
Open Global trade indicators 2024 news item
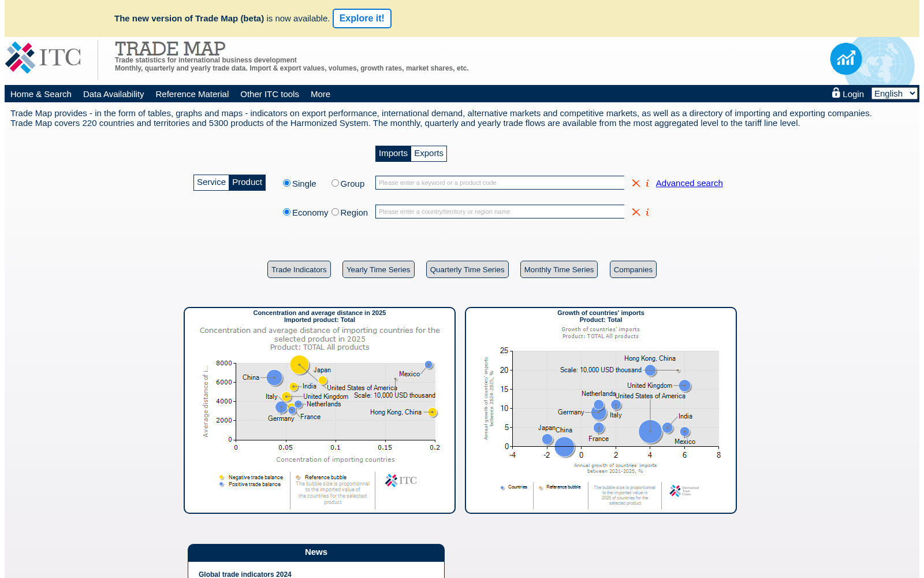pos(245,574)
